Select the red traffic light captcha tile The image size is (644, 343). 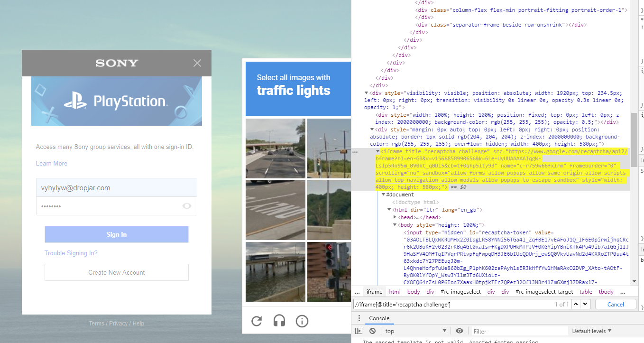pyautogui.click(x=329, y=271)
